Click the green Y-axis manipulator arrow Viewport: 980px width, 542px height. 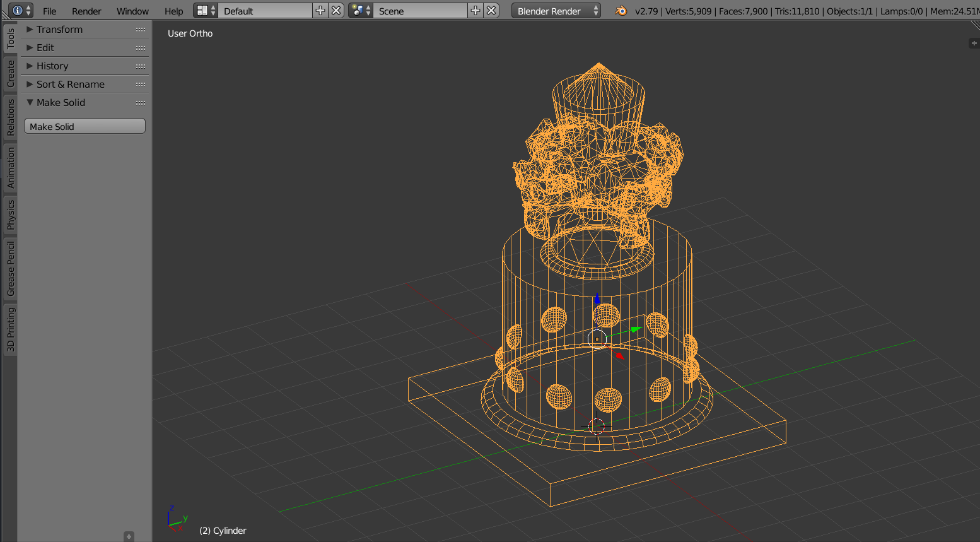tap(636, 329)
